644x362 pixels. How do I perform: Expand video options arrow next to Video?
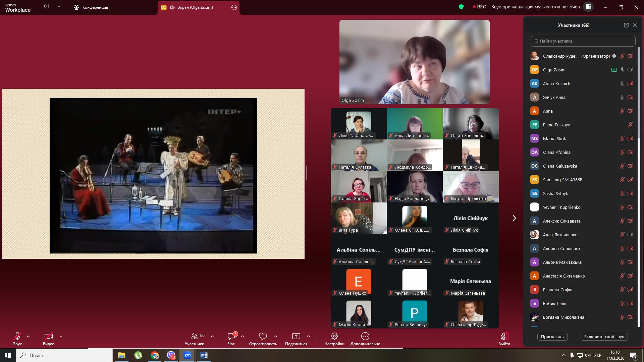coord(61,336)
